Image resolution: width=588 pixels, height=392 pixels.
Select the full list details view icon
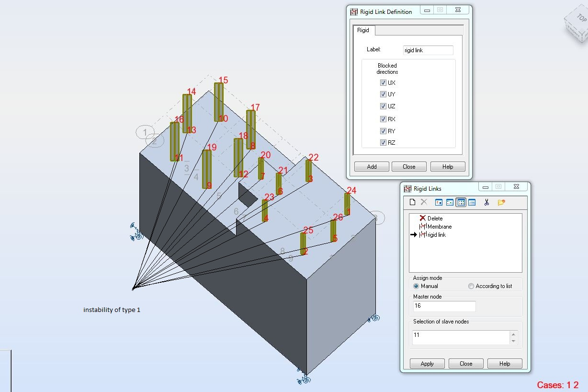pos(472,202)
